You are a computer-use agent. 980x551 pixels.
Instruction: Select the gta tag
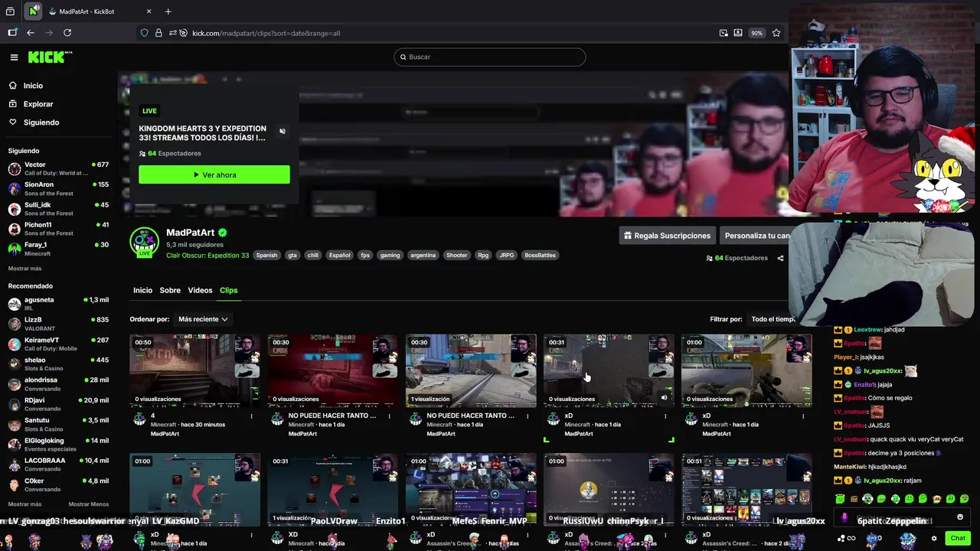pyautogui.click(x=292, y=256)
